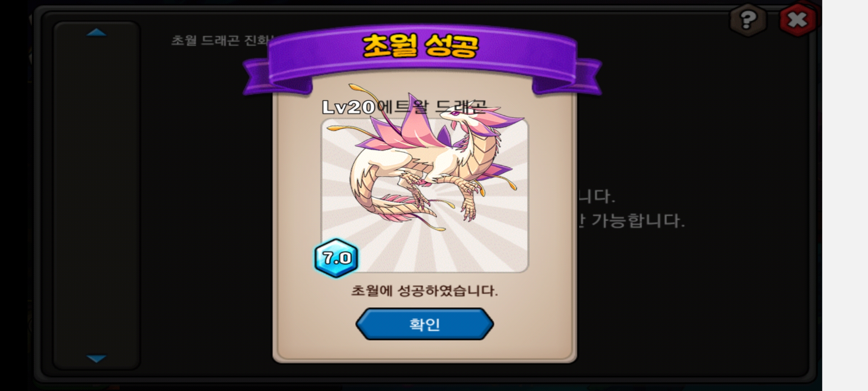Tap the 7.0 blue hexagon grade badge
This screenshot has width=868, height=391.
(x=336, y=258)
